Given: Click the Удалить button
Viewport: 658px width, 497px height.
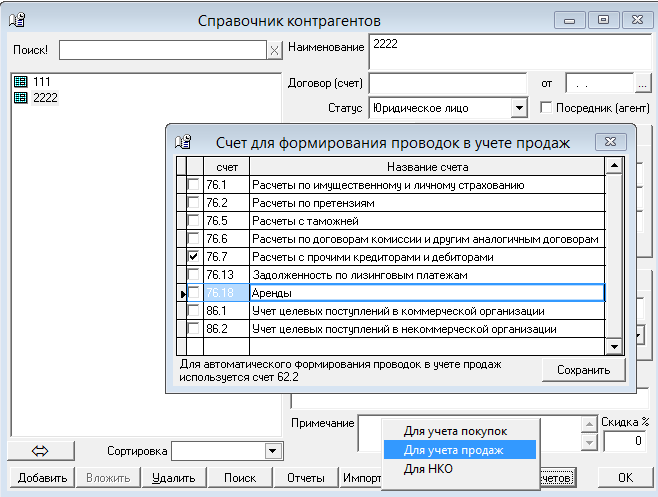Looking at the screenshot, I should coord(174,478).
